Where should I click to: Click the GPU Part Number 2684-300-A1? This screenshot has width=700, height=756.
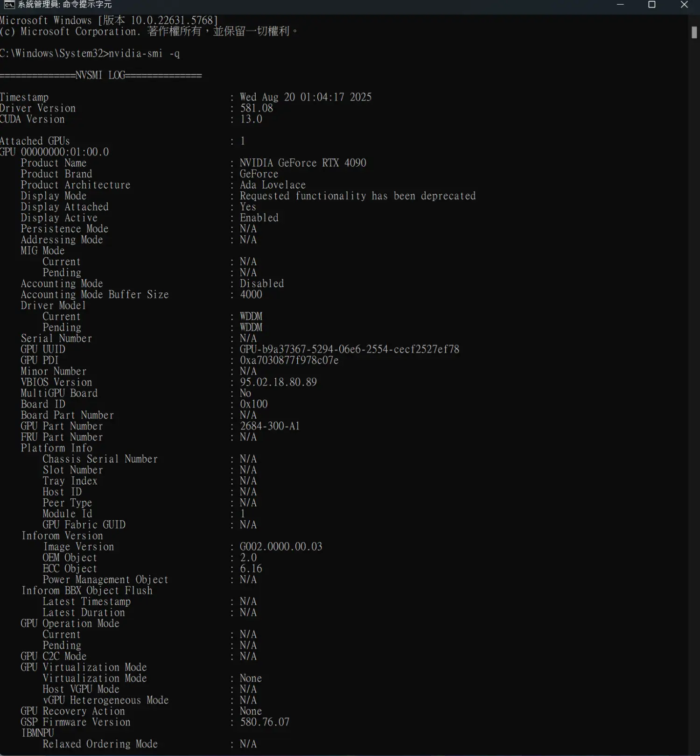tap(269, 426)
